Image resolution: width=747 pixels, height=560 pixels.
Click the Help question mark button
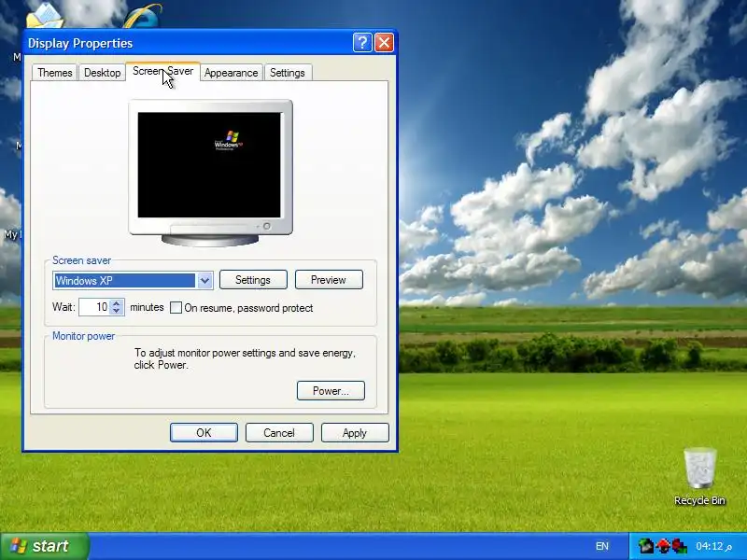362,43
